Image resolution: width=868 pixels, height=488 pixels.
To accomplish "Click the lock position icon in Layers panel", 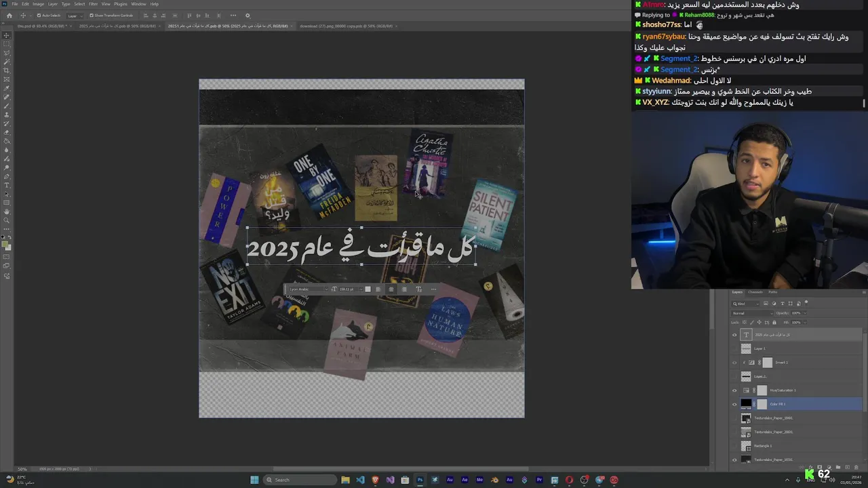I will click(759, 323).
